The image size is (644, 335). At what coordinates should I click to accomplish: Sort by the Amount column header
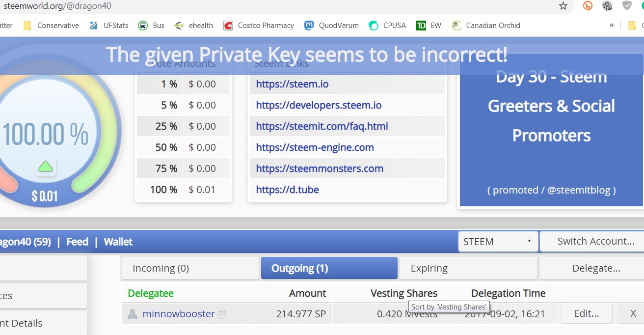point(308,293)
